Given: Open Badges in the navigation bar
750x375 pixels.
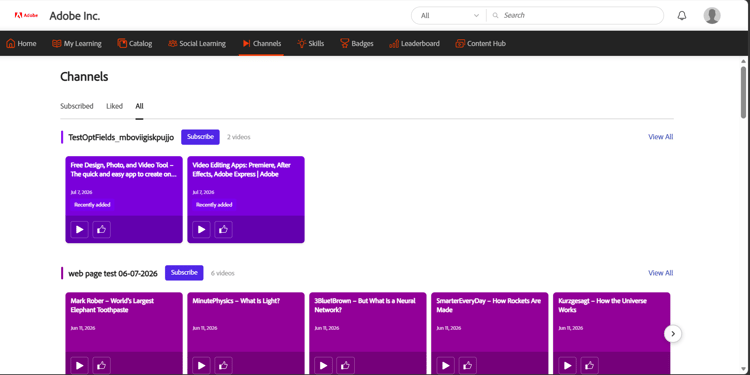Looking at the screenshot, I should pyautogui.click(x=357, y=44).
